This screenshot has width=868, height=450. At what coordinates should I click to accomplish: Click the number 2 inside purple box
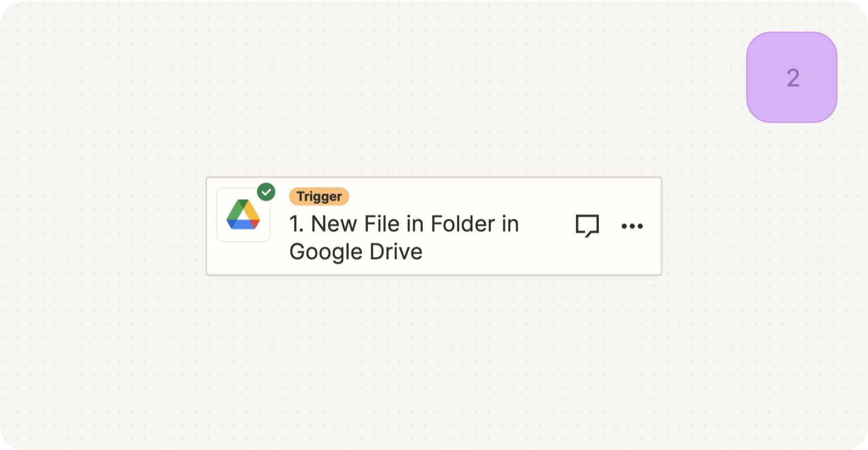793,78
